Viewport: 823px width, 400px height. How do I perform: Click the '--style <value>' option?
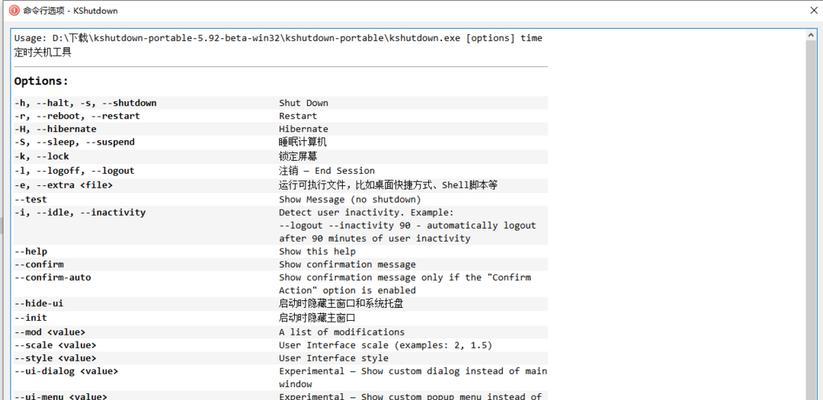55,359
